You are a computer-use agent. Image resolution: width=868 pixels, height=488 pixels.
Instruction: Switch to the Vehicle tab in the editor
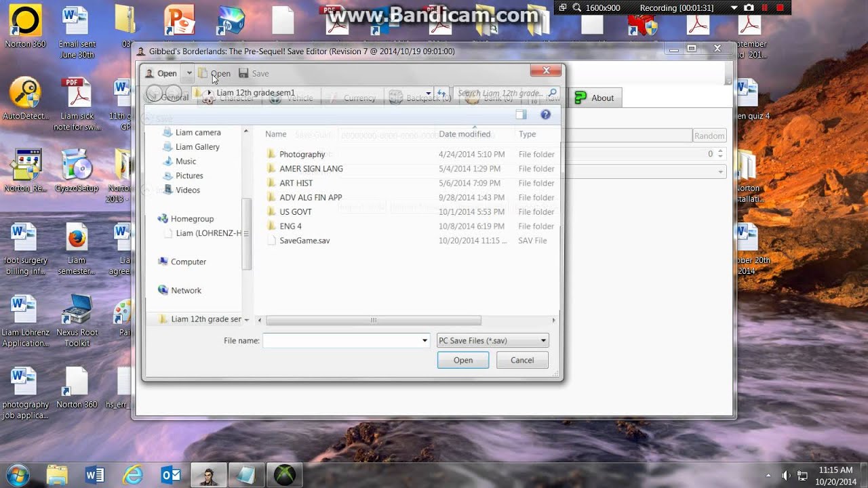point(292,98)
